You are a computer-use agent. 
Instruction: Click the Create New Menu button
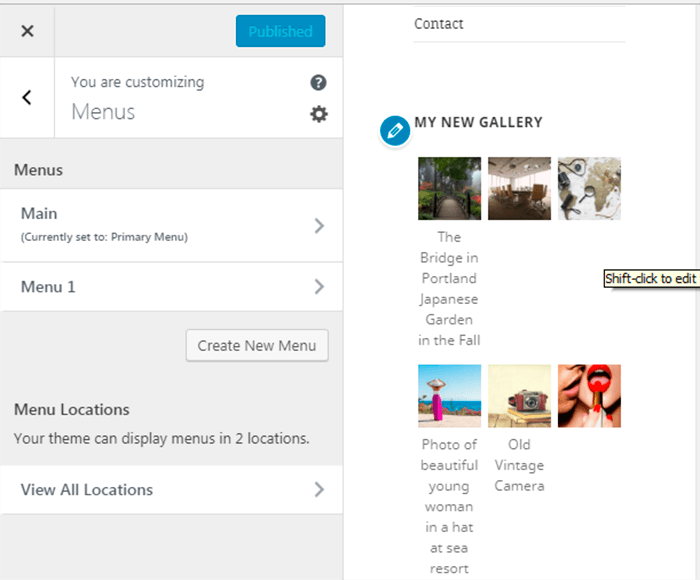pos(257,346)
